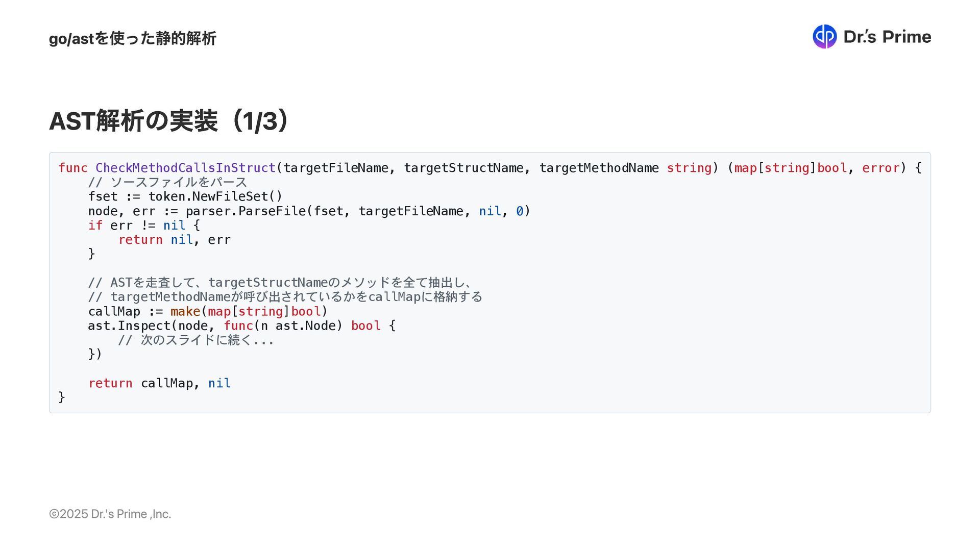
Task: Click the 'if err != nil' line
Action: click(x=144, y=225)
